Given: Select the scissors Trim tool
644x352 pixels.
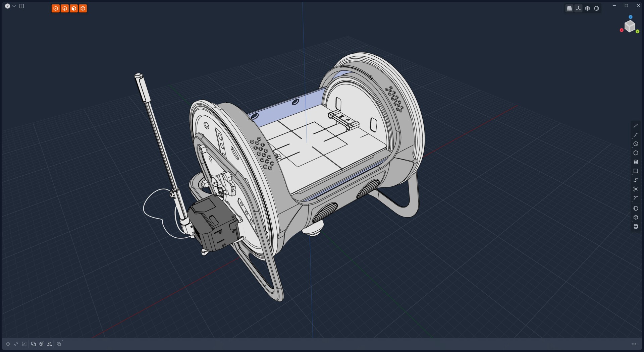Looking at the screenshot, I should tap(636, 189).
